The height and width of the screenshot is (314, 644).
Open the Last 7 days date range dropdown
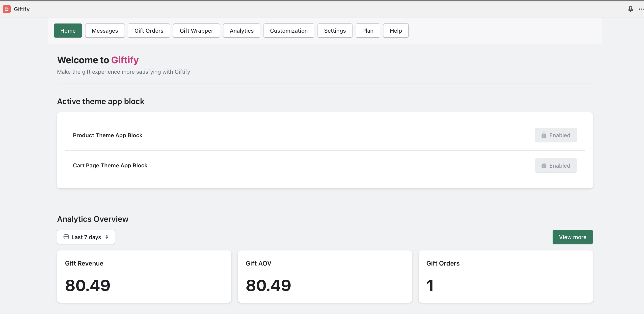[86, 237]
